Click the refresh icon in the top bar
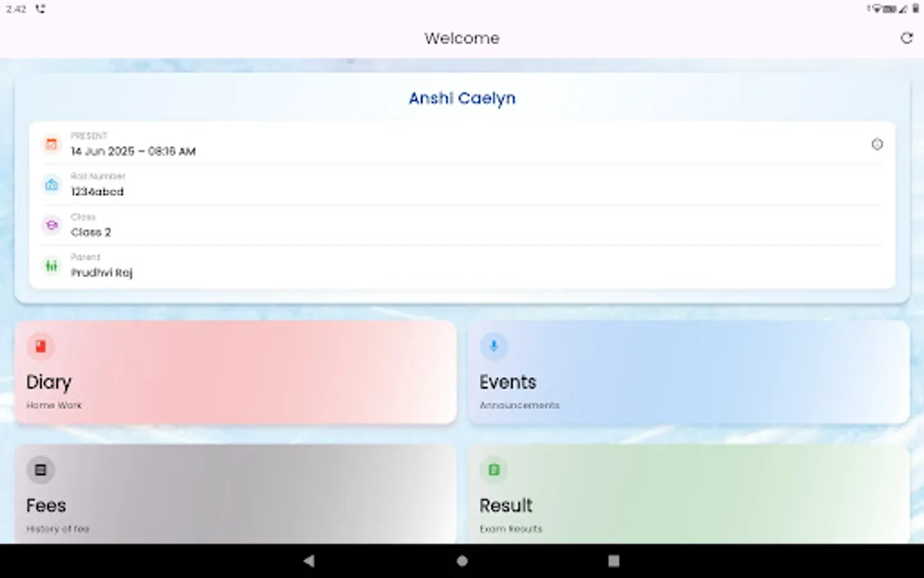The height and width of the screenshot is (578, 924). click(x=906, y=38)
